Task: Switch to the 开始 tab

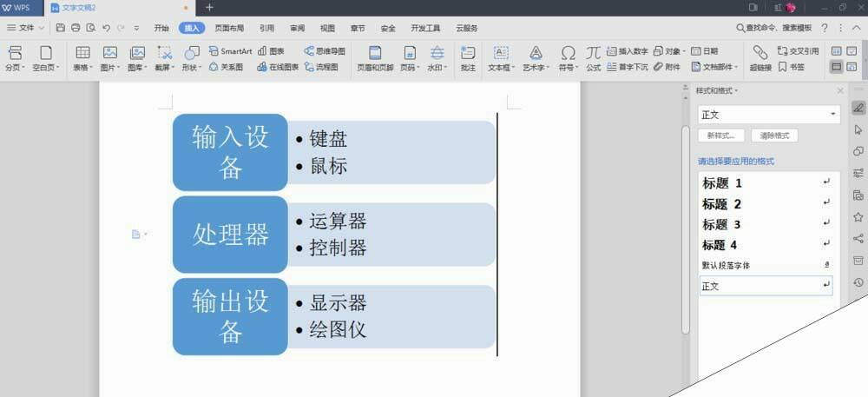Action: point(161,29)
